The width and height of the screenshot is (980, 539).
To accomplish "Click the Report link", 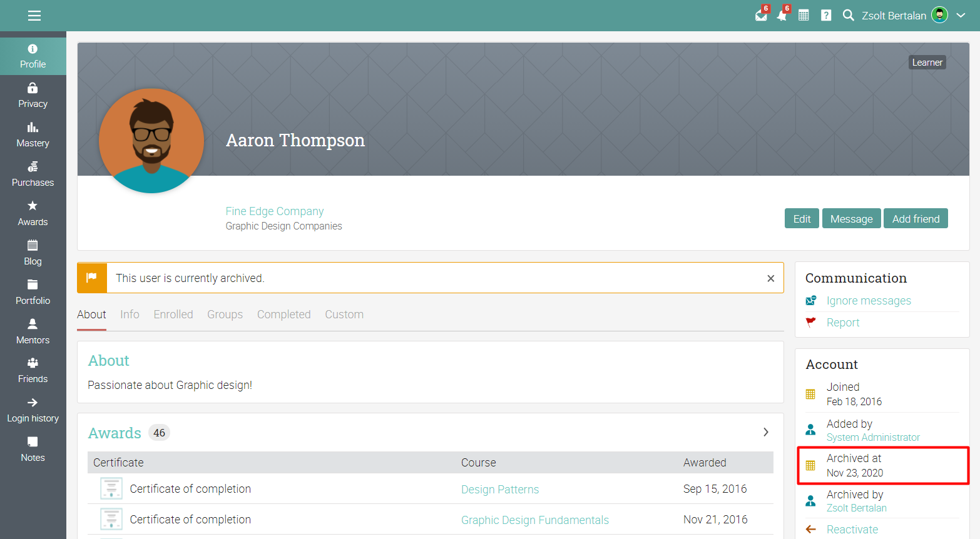I will pos(843,323).
